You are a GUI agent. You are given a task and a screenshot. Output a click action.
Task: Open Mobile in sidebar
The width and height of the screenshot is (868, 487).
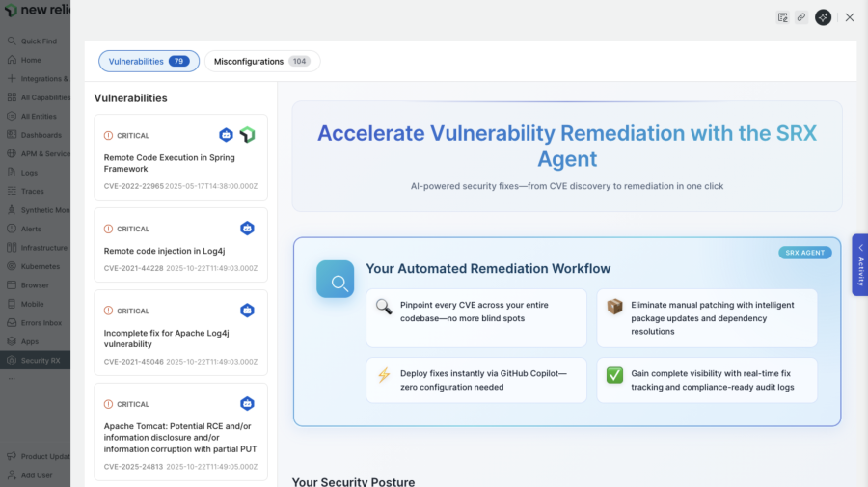pyautogui.click(x=35, y=305)
